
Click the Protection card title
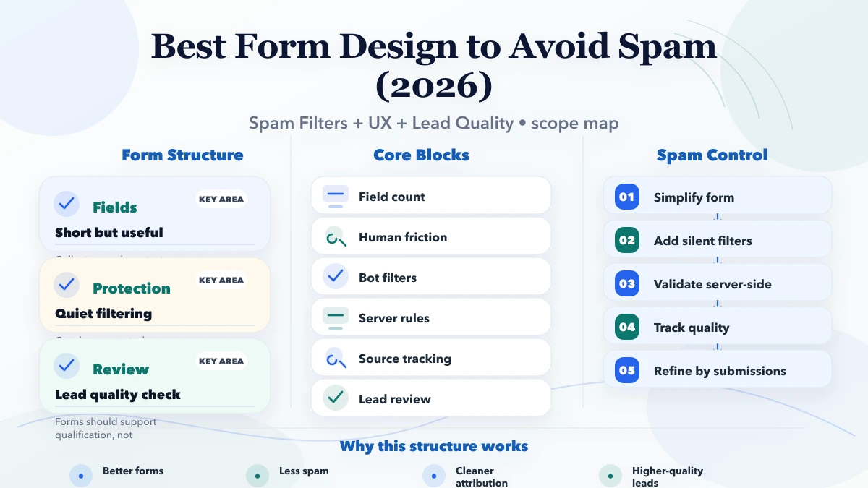pyautogui.click(x=132, y=288)
